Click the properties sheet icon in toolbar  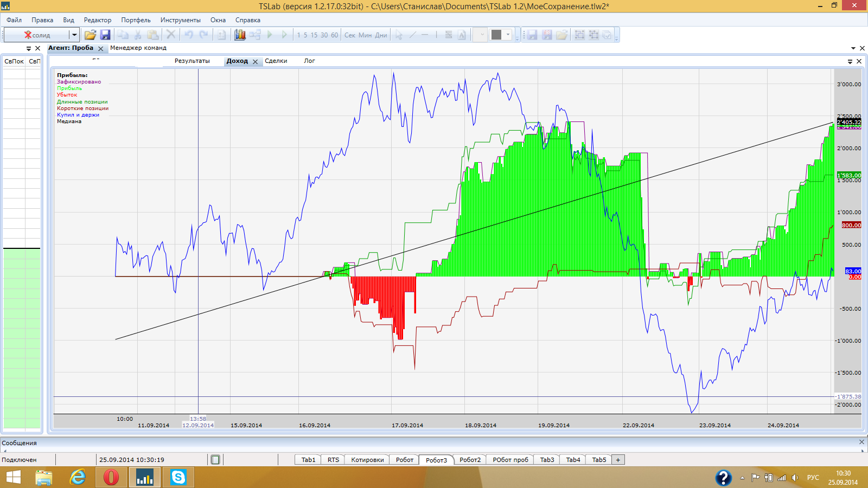[221, 35]
